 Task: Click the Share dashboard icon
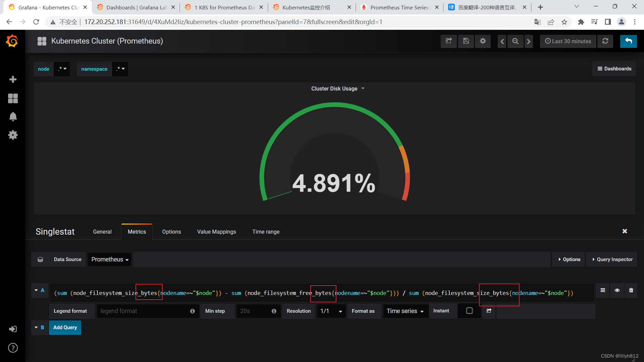coord(448,41)
